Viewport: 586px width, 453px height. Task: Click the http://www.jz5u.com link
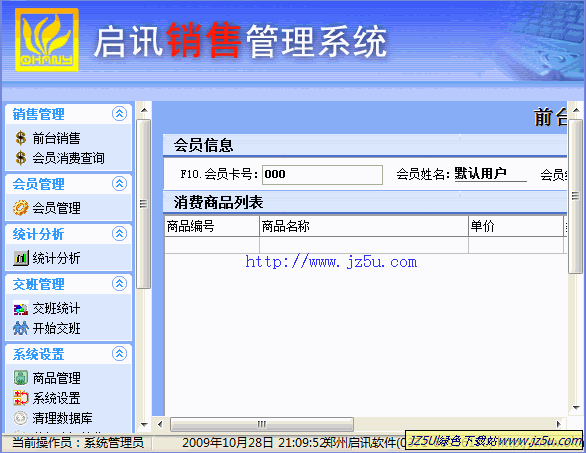coord(331,262)
